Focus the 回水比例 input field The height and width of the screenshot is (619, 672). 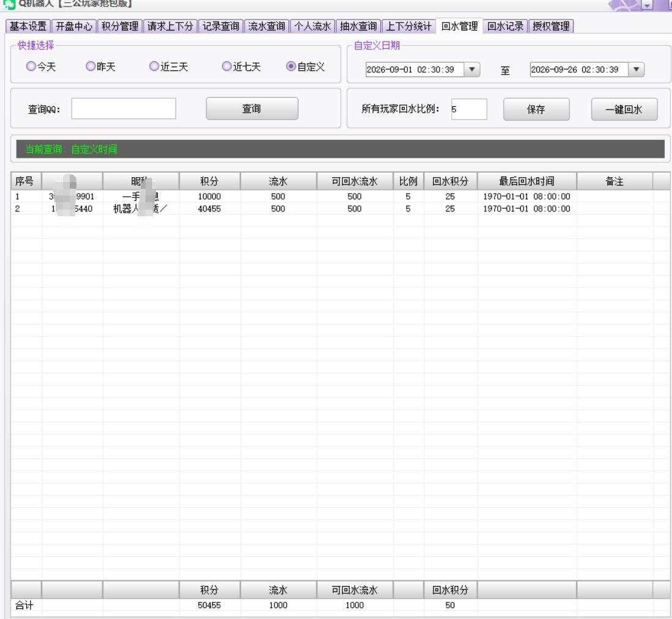[469, 109]
